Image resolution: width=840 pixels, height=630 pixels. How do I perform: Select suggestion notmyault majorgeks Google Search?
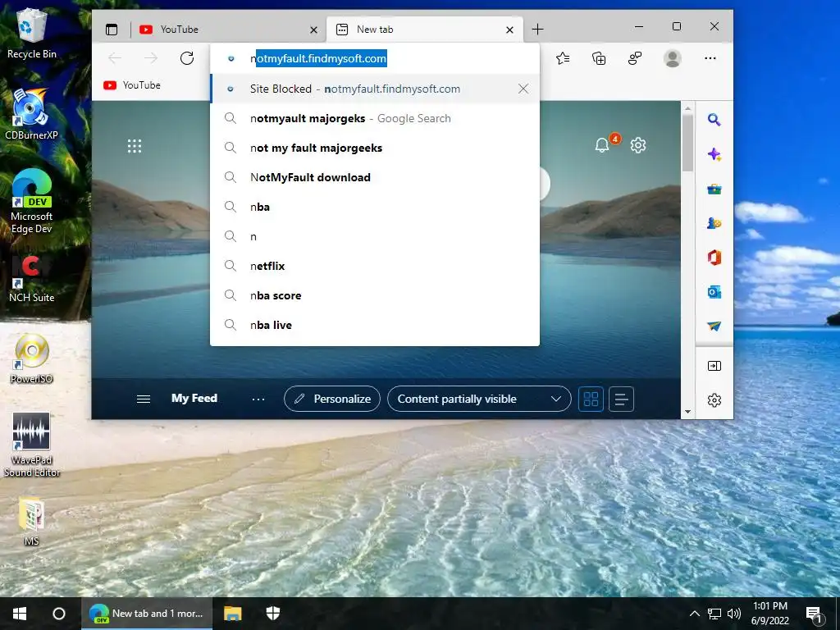point(374,118)
